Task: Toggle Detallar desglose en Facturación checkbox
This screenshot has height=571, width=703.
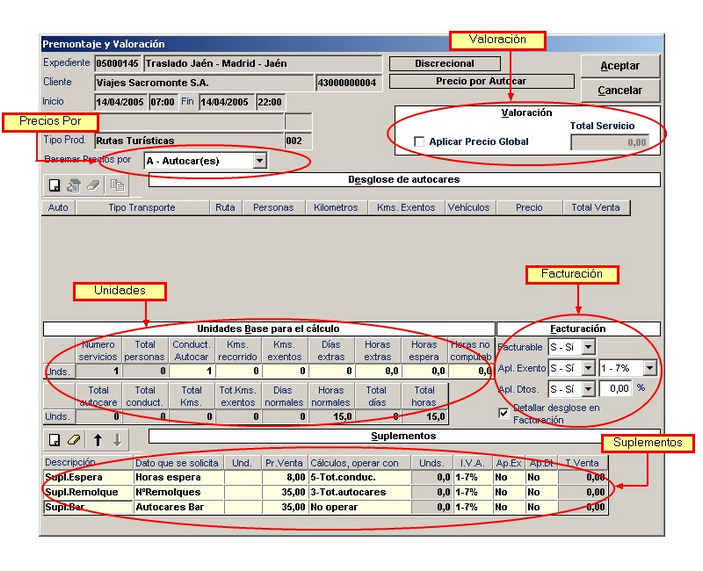Action: (504, 413)
